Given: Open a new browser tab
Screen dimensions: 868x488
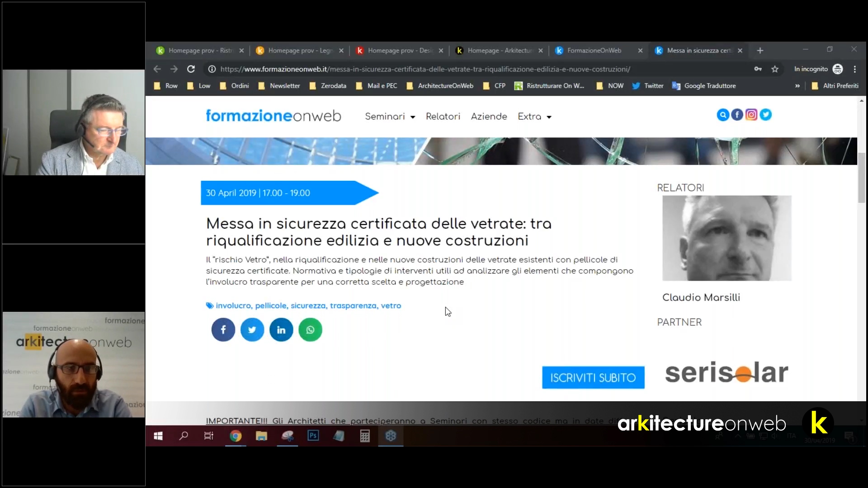Looking at the screenshot, I should (x=760, y=51).
